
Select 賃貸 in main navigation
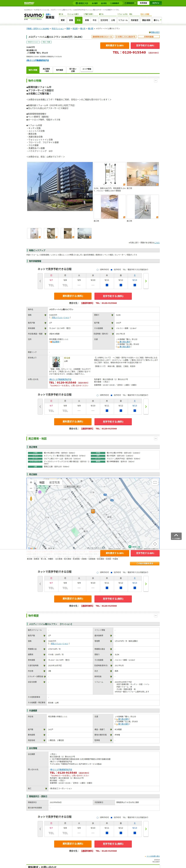[x=63, y=20]
